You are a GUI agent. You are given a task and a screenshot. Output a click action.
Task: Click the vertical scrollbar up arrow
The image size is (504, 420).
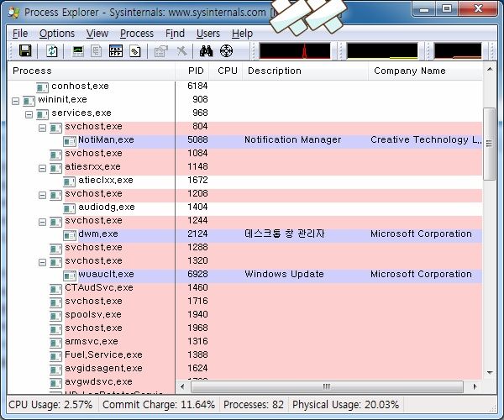pyautogui.click(x=490, y=70)
